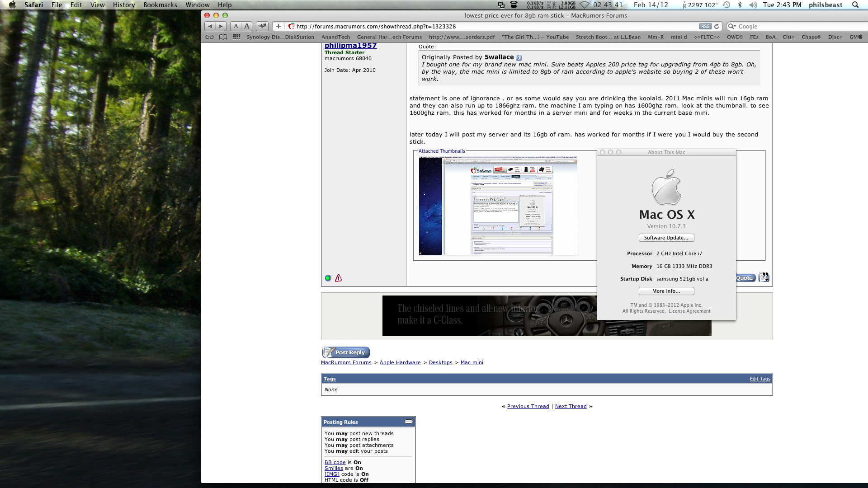Click the More Info... button
Screen dimensions: 868x488
(666, 291)
